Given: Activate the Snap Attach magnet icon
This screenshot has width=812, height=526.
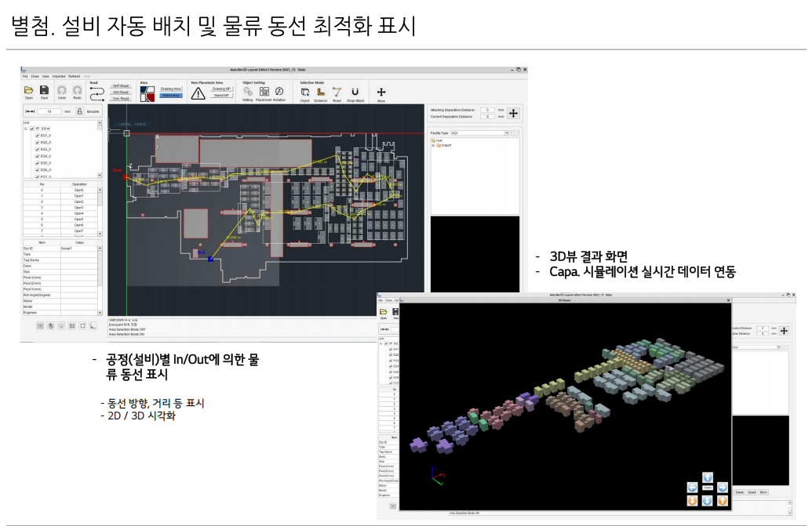Looking at the screenshot, I should tap(355, 92).
